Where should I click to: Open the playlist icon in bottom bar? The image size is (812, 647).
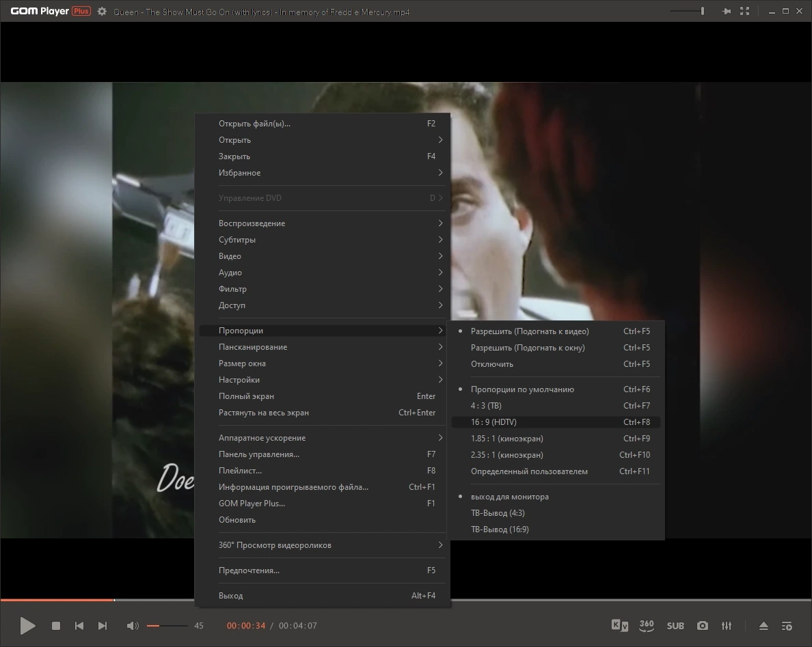(787, 626)
